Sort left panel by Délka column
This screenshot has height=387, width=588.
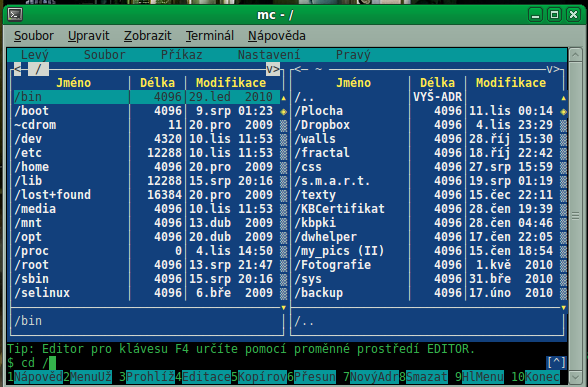pos(158,82)
